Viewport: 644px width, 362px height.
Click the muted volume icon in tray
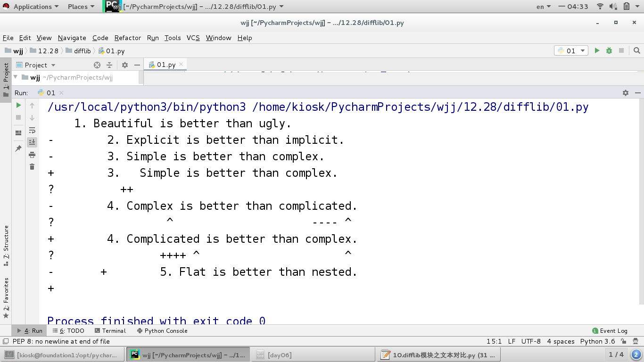click(613, 7)
